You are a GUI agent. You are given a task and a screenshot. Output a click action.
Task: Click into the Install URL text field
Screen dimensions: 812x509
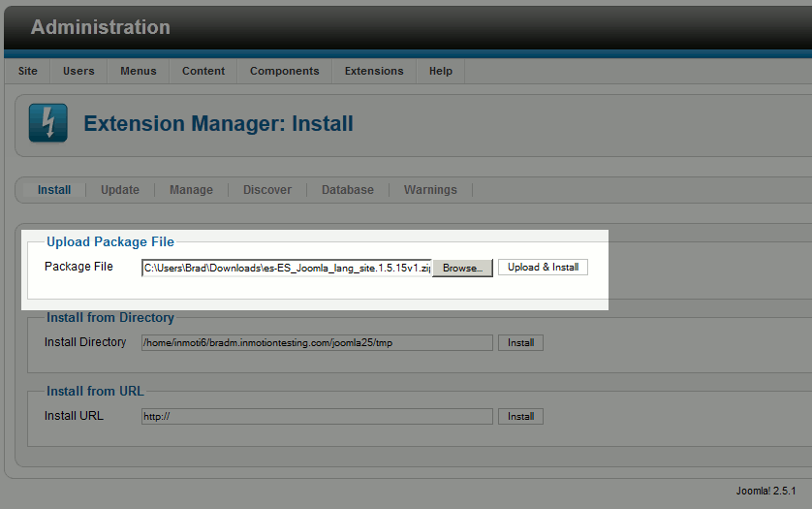click(317, 416)
